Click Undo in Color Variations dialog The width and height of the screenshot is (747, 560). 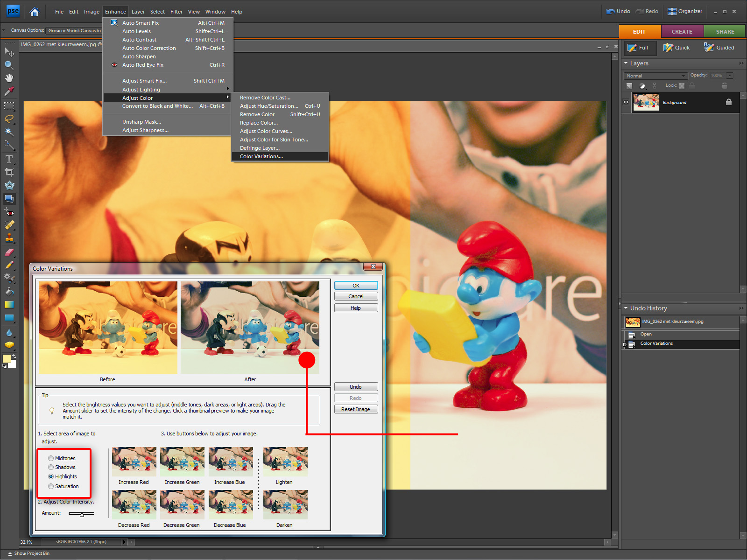[x=356, y=387]
